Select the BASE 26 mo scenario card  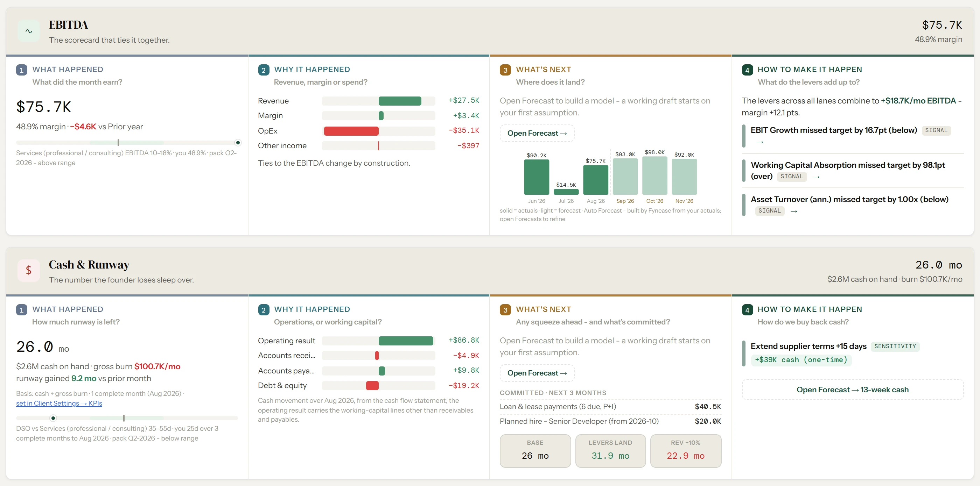[x=535, y=451]
